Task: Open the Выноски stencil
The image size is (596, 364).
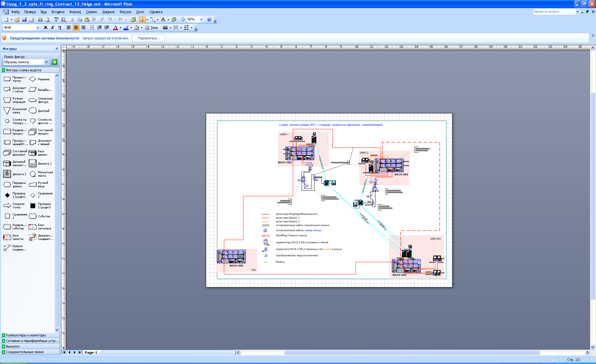Action: [30, 346]
